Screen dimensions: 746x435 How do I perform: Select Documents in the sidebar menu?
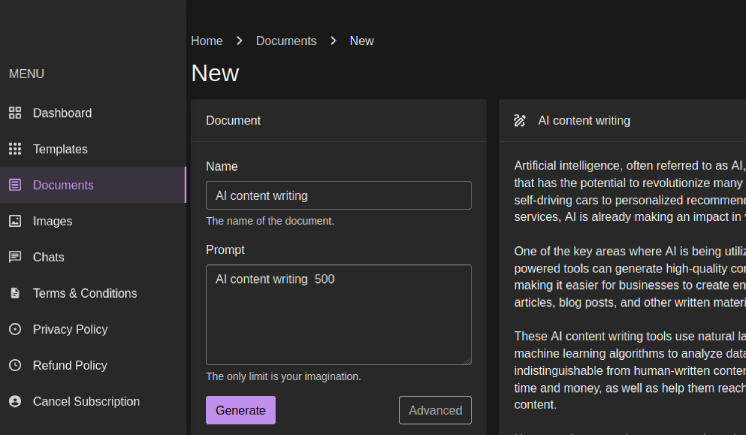(93, 185)
